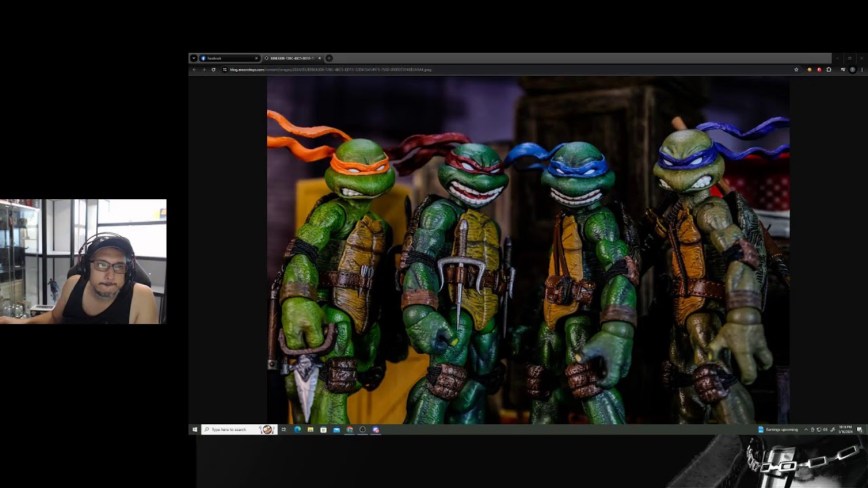The height and width of the screenshot is (488, 868).
Task: Open Microsoft Store from taskbar
Action: (323, 430)
